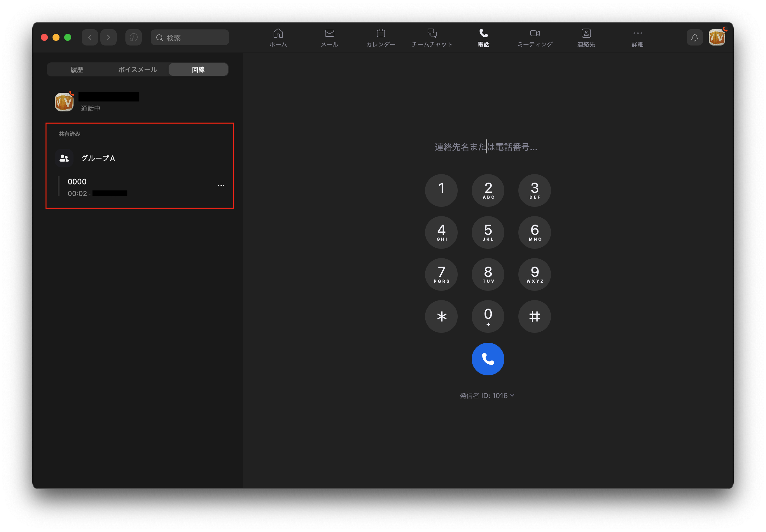Switch to the History (履歴) tab
The height and width of the screenshot is (532, 766).
(x=77, y=70)
